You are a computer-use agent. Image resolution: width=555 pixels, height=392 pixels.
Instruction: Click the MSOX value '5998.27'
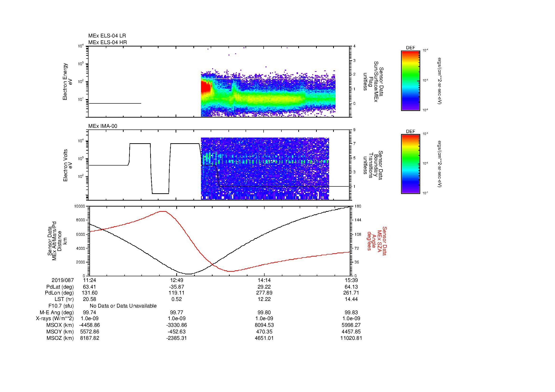[x=352, y=325]
